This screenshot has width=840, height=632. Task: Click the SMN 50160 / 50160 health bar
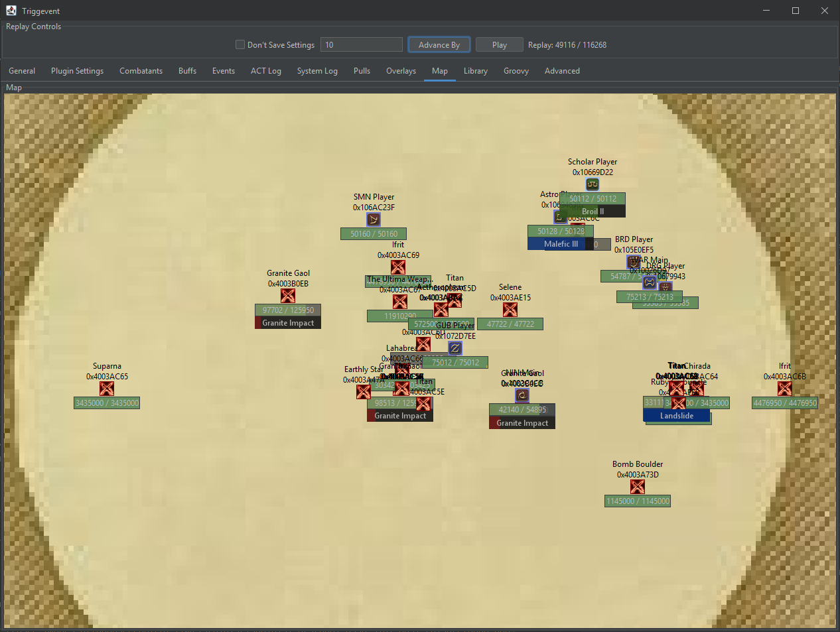point(374,233)
